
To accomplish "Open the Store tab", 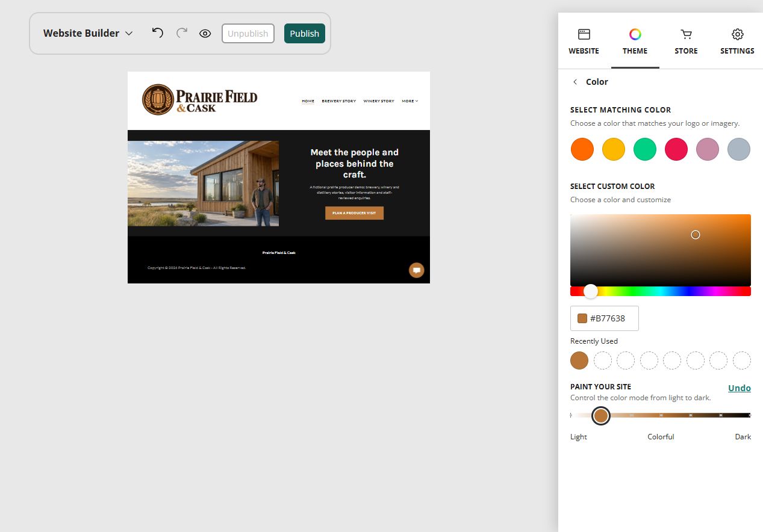I will pyautogui.click(x=686, y=42).
